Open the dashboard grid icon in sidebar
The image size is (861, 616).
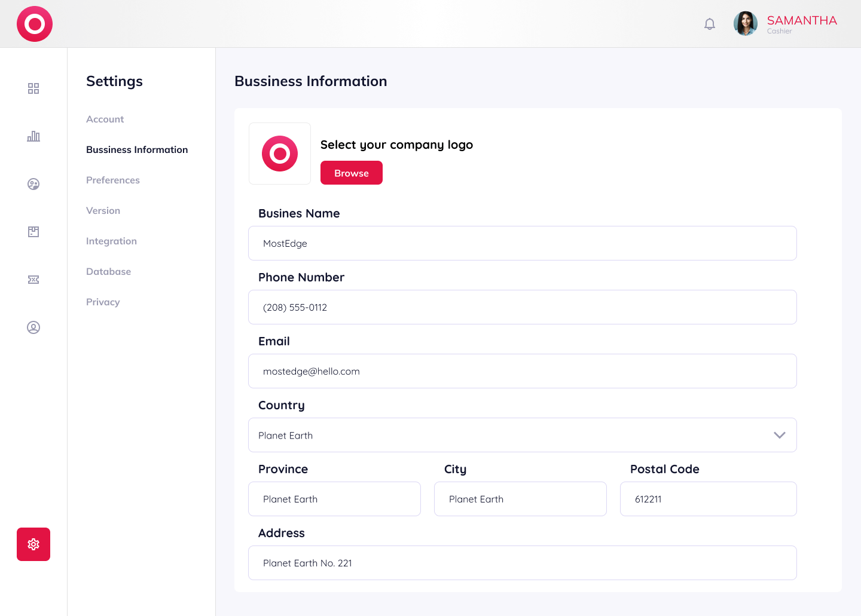33,88
